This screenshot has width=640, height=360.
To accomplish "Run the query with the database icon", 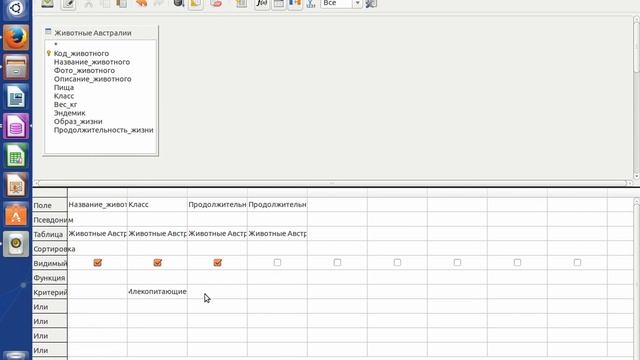I will (x=178, y=3).
